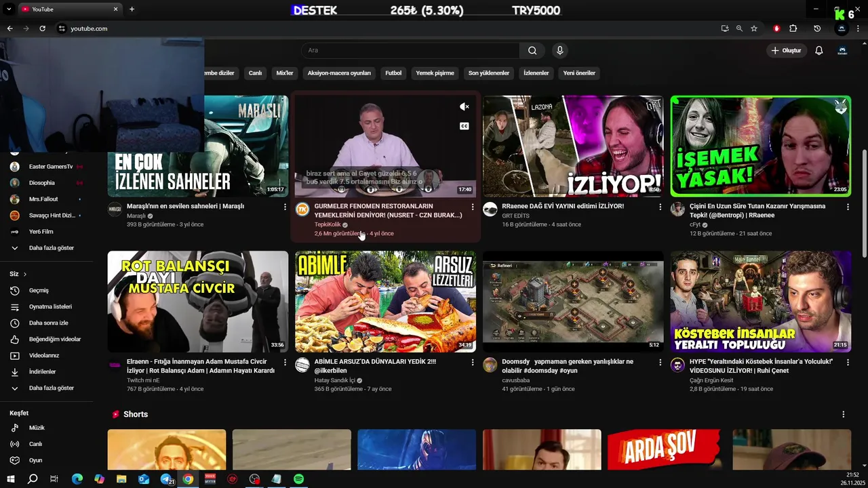
Task: Open options menu for Maraşlı video
Action: point(285,207)
